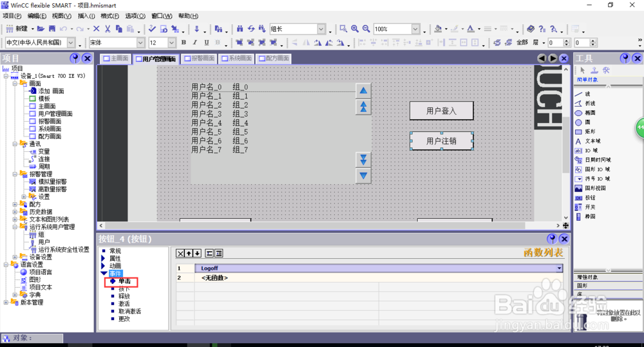Save project with the floppy disk icon
Viewport: 644px width, 347px height.
(52, 29)
